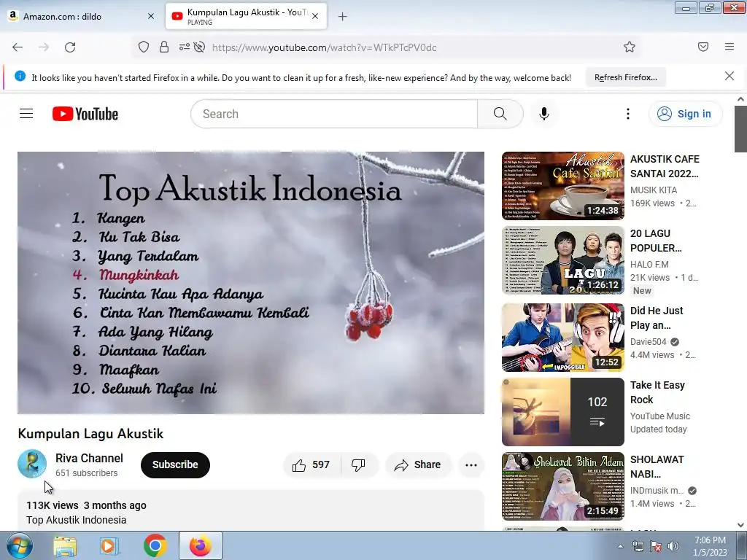Open Windows Explorer from taskbar
The image size is (747, 560).
(x=65, y=545)
